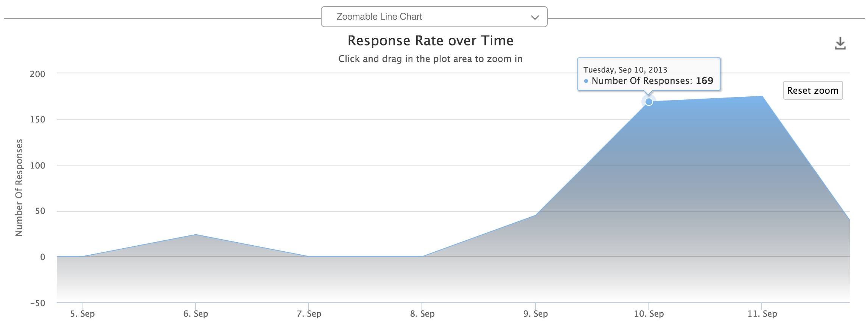Click the Reset zoom button
This screenshot has height=328, width=868.
pyautogui.click(x=813, y=91)
